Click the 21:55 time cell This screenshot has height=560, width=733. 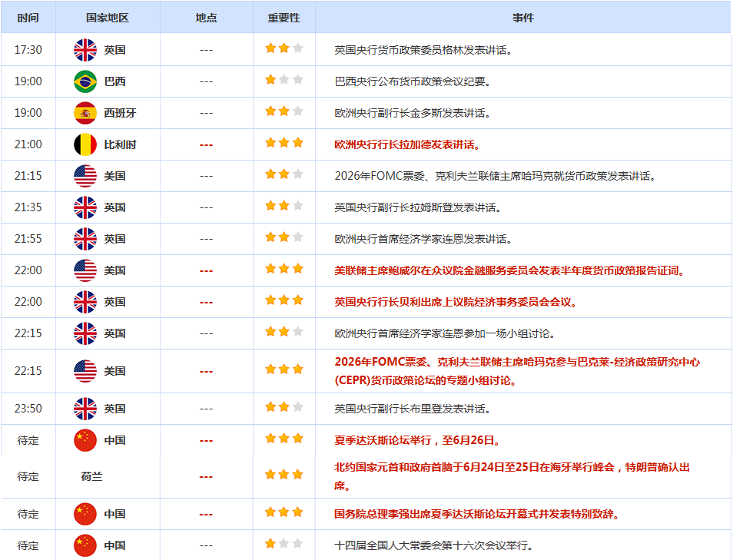pos(28,239)
